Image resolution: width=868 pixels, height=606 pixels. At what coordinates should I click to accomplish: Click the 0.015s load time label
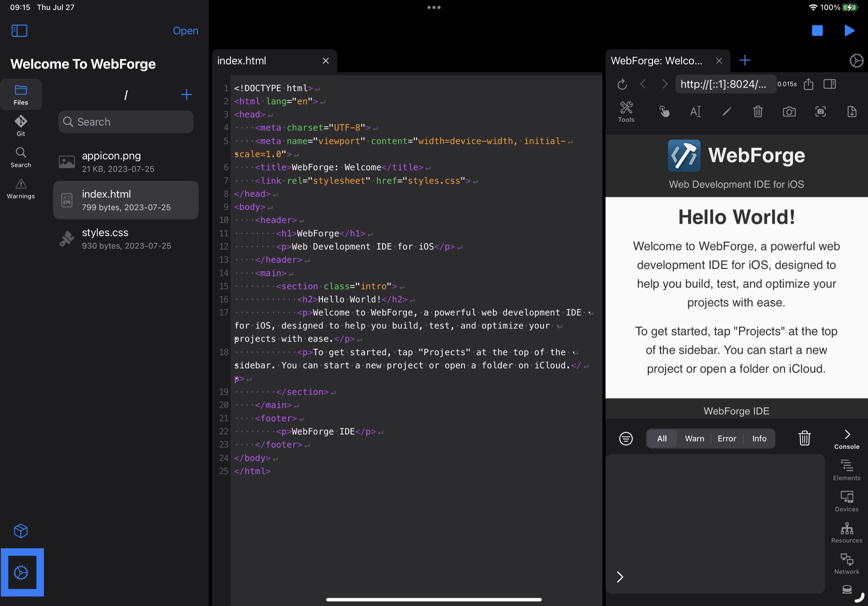[x=787, y=84]
